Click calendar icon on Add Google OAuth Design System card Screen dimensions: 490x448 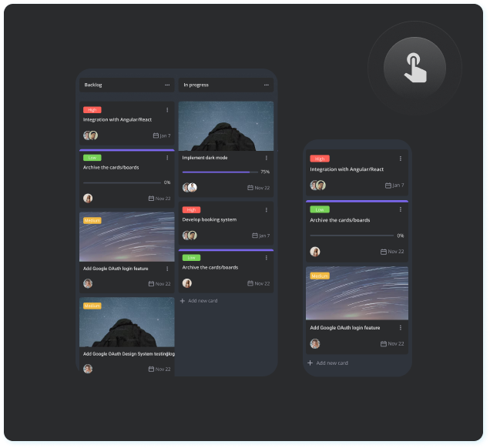coord(151,369)
